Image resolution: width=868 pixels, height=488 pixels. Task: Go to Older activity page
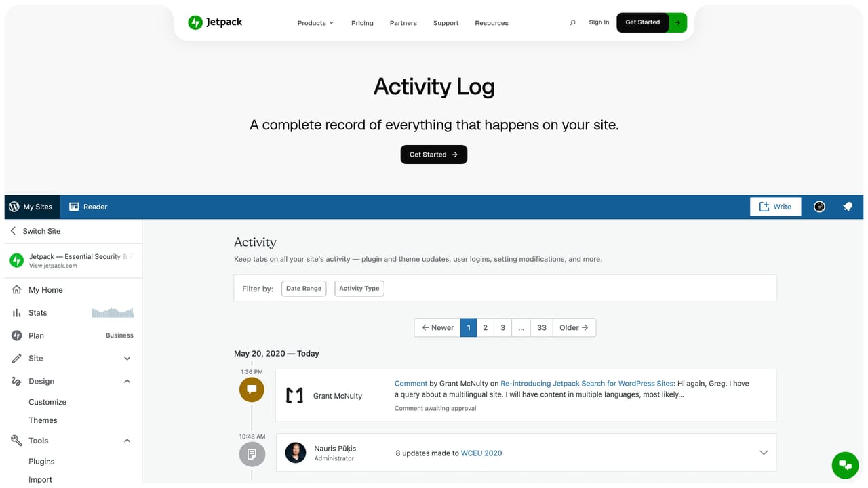pyautogui.click(x=574, y=327)
